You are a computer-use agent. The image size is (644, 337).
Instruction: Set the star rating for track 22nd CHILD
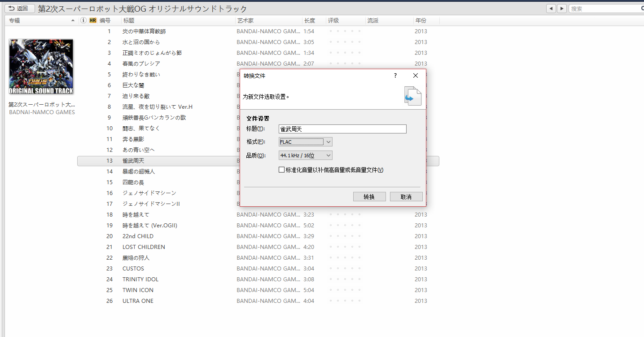coord(345,236)
